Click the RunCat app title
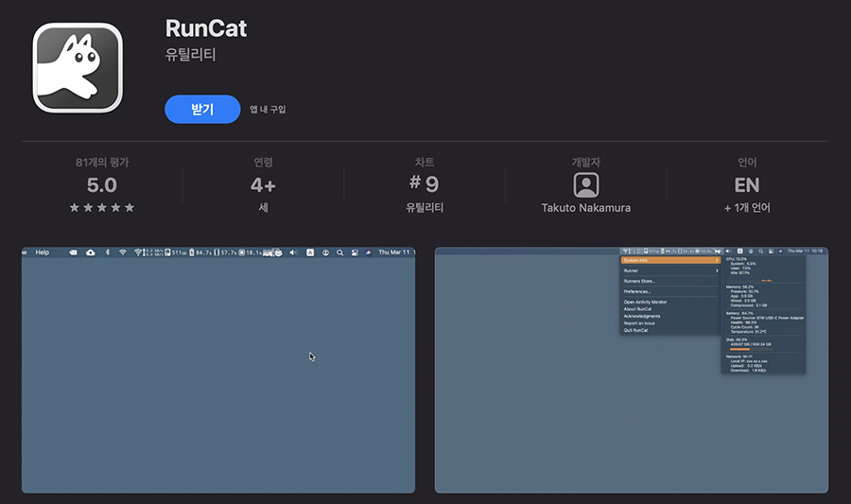 [206, 28]
